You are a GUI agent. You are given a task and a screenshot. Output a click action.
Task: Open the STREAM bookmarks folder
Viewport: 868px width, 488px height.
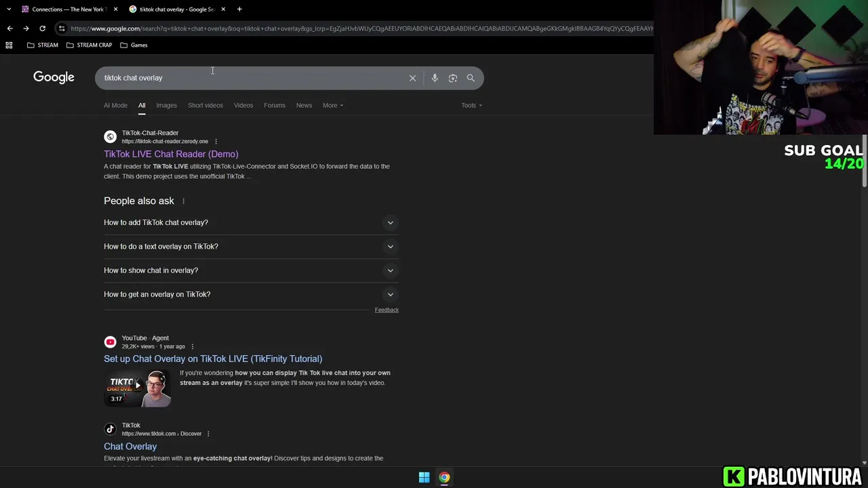[42, 45]
